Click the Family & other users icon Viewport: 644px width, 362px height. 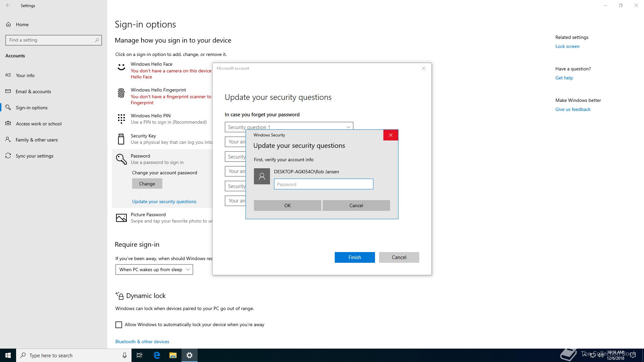click(8, 139)
